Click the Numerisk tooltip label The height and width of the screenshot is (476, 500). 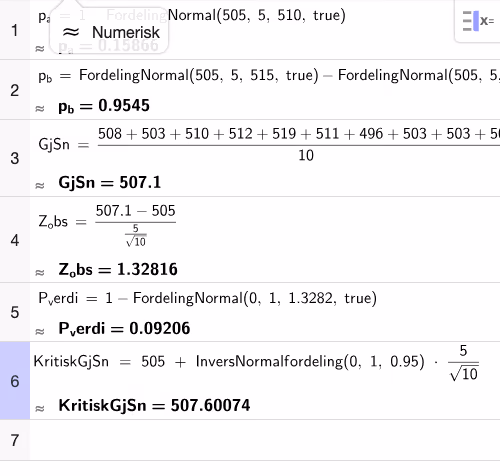(x=126, y=33)
